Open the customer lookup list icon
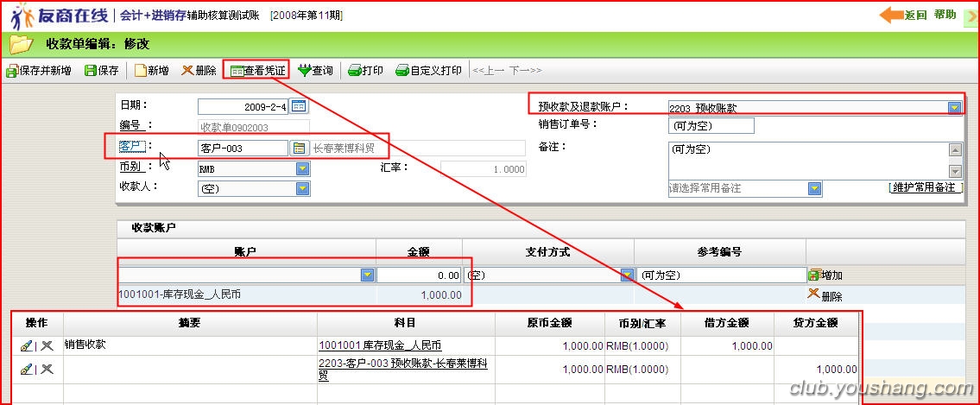This screenshot has width=980, height=405. point(300,149)
